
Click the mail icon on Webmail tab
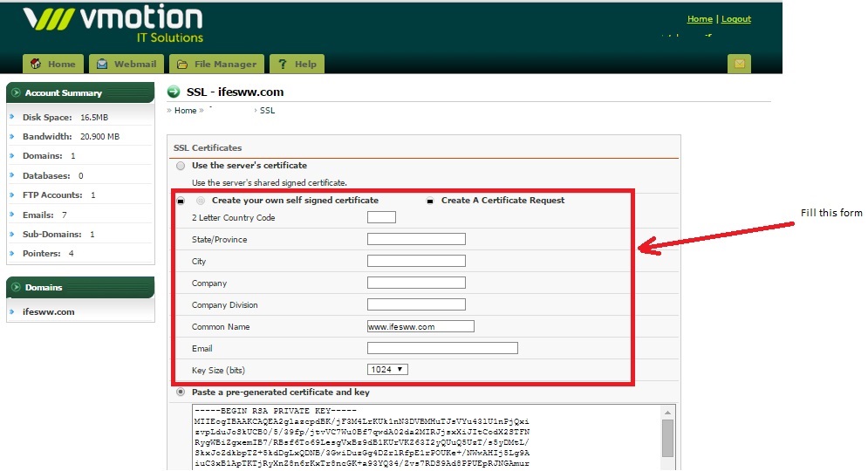pos(103,64)
